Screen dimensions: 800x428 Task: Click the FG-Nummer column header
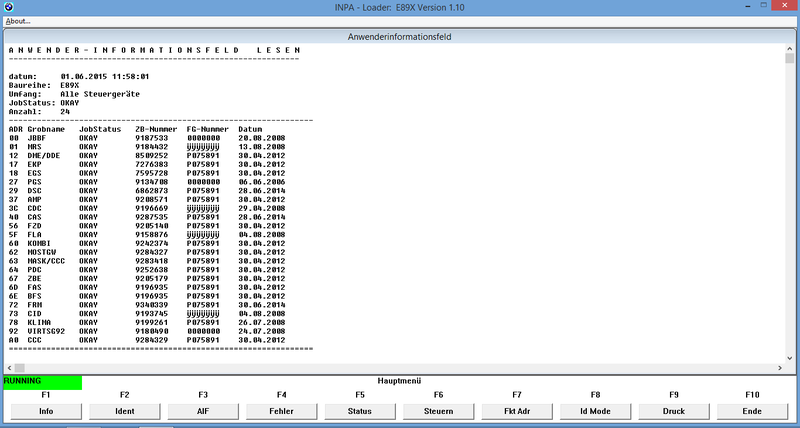click(x=208, y=130)
